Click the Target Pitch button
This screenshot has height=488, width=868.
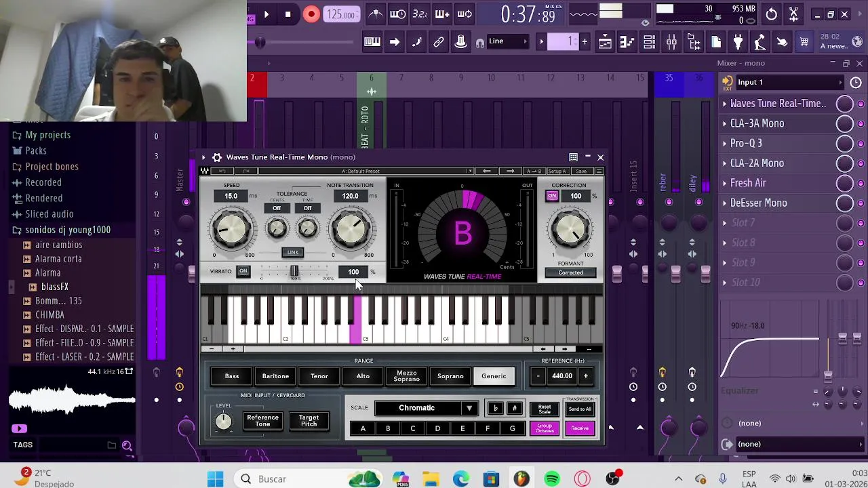[309, 421]
